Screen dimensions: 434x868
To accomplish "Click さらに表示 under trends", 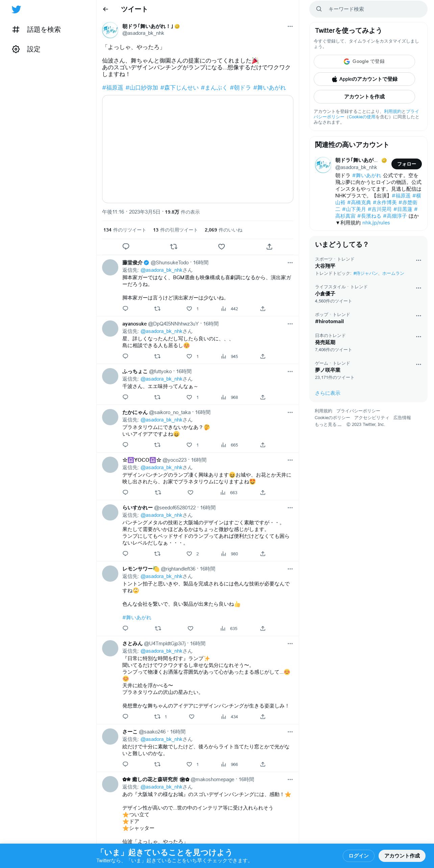I will 328,393.
